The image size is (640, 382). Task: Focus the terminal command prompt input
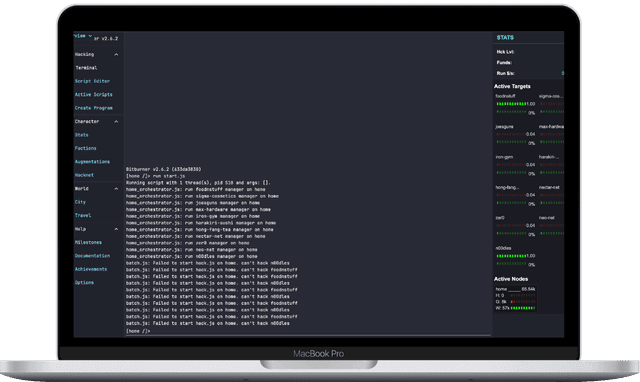[308, 331]
